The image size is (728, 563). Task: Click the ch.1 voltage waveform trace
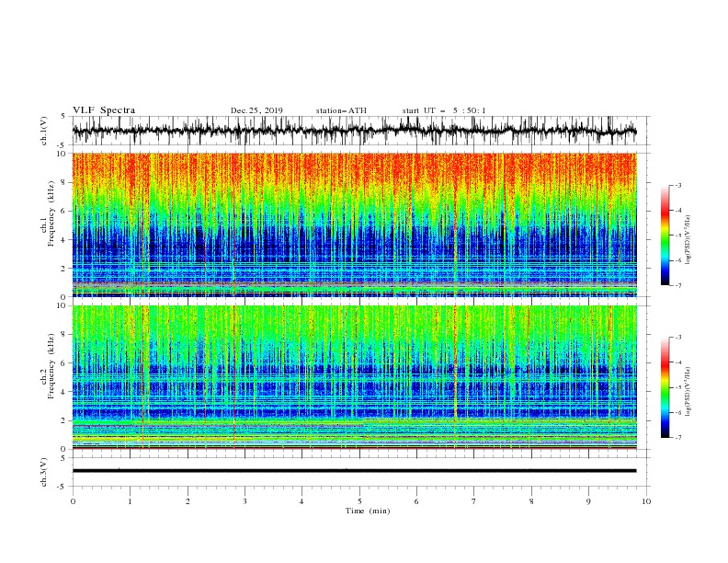(x=354, y=131)
